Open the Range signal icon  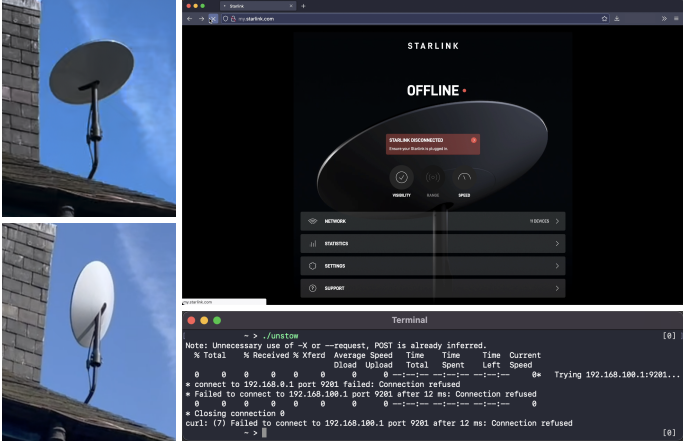(433, 177)
